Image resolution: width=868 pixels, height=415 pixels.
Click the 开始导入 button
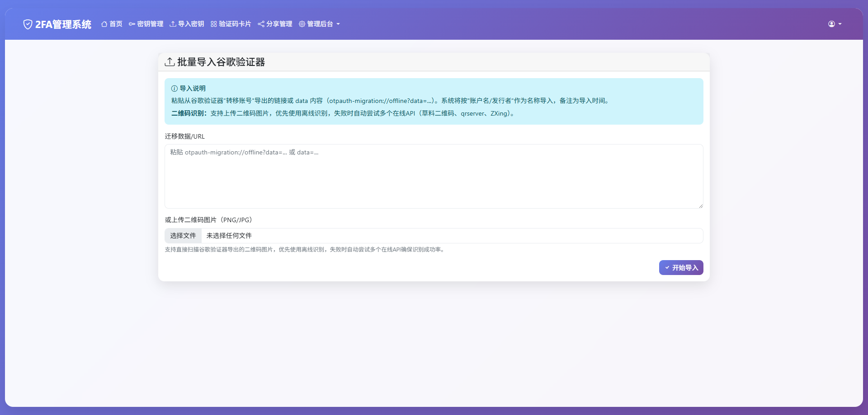click(x=681, y=267)
